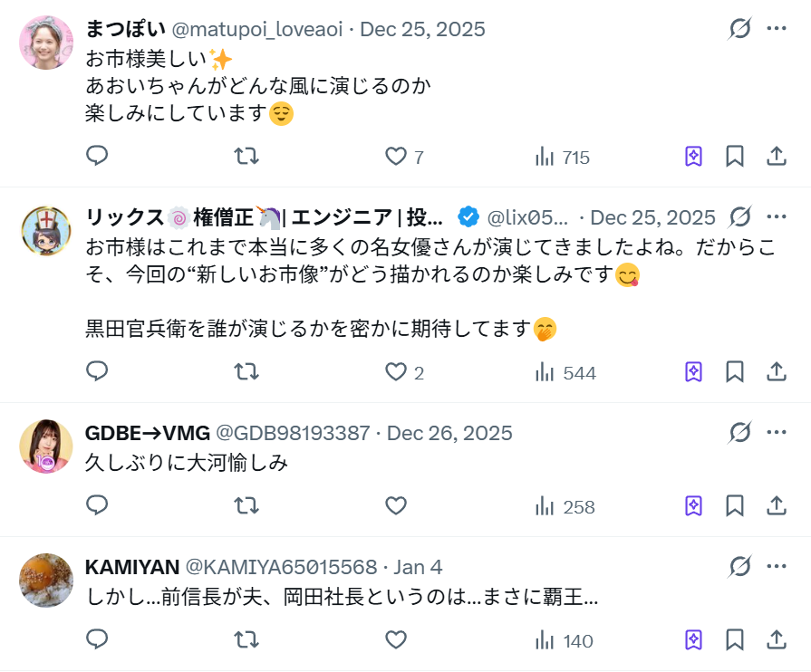811x672 pixels.
Task: Repost the まつぽい tweet
Action: tap(246, 157)
